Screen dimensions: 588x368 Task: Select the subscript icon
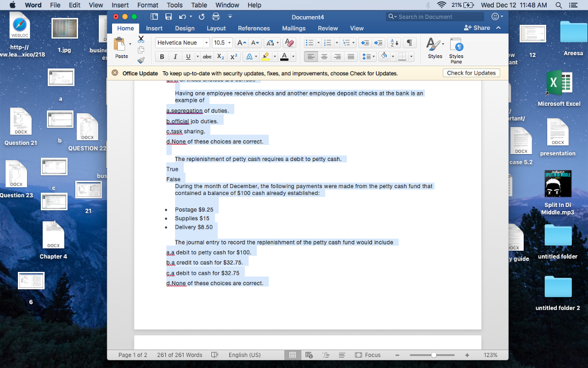pyautogui.click(x=220, y=56)
